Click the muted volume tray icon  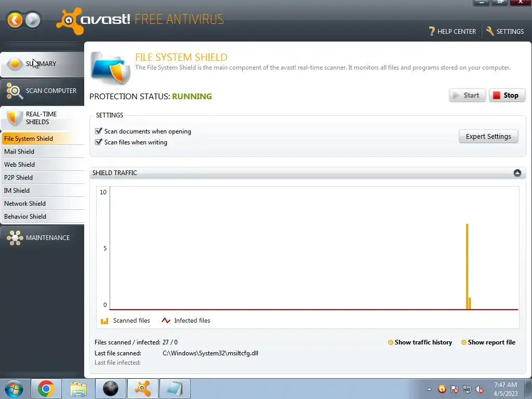pyautogui.click(x=480, y=389)
